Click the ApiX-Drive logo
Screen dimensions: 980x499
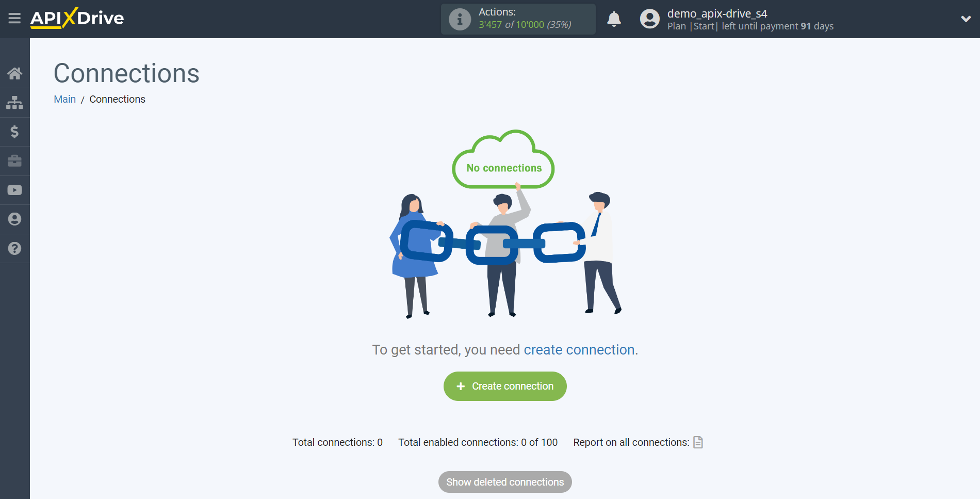tap(77, 18)
